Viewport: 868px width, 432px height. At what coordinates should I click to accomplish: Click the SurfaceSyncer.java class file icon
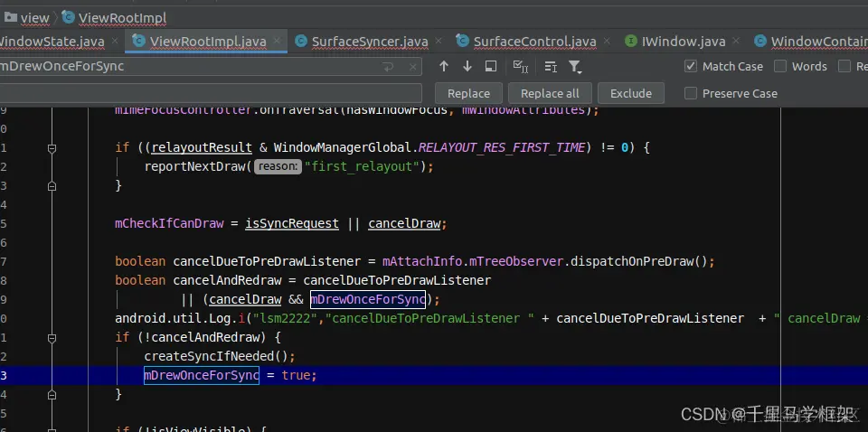[301, 41]
